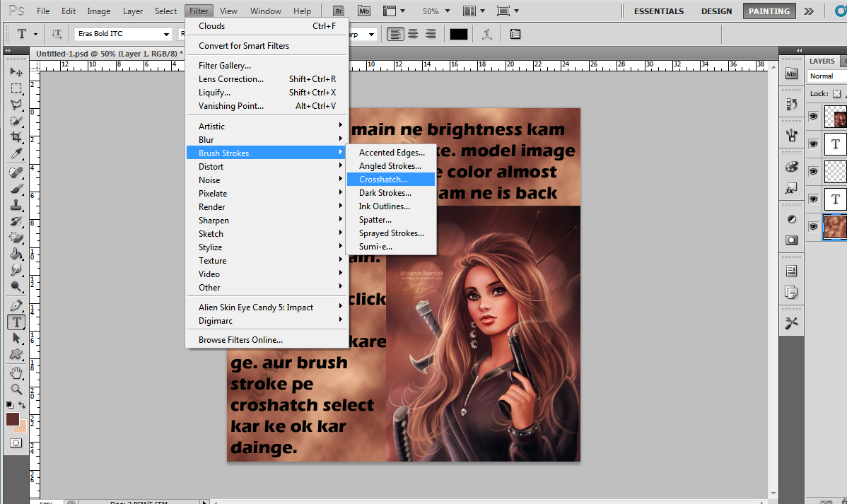The width and height of the screenshot is (847, 504).
Task: Select the Quick Selection tool
Action: [16, 121]
